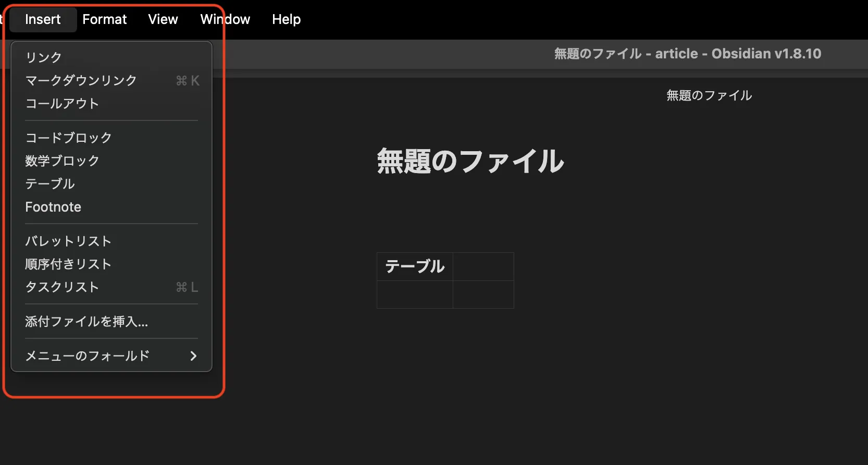Choose タスクリスト menu item
This screenshot has height=465, width=868.
(x=111, y=287)
